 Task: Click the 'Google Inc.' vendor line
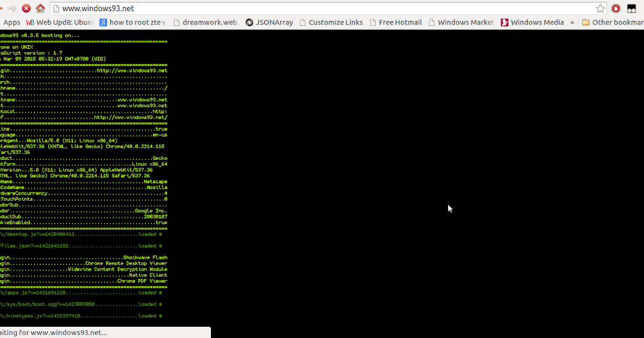(84, 211)
